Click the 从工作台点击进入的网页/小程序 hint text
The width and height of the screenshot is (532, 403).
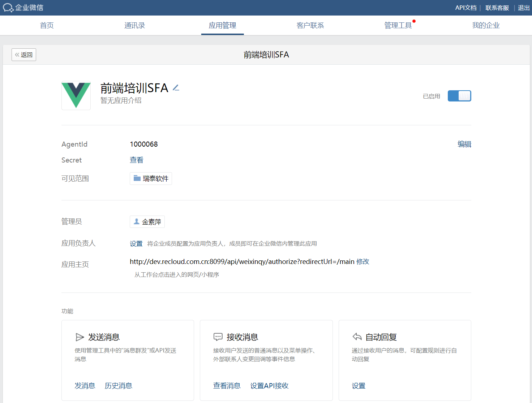click(177, 275)
